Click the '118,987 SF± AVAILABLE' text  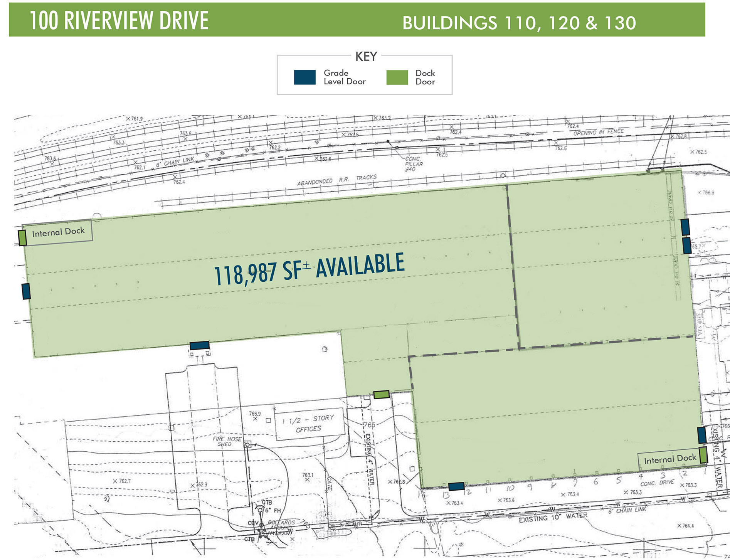(309, 269)
